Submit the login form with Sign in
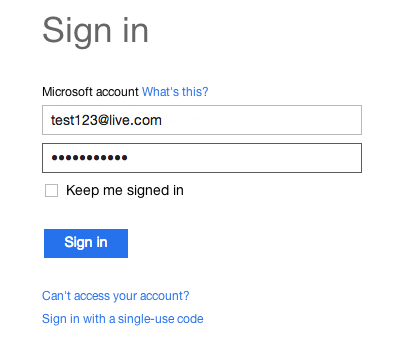The image size is (407, 362). (86, 243)
